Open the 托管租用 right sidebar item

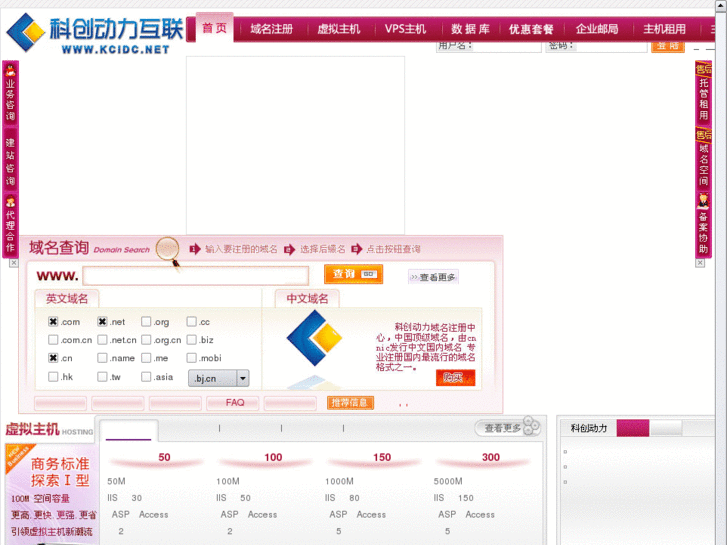(x=703, y=93)
